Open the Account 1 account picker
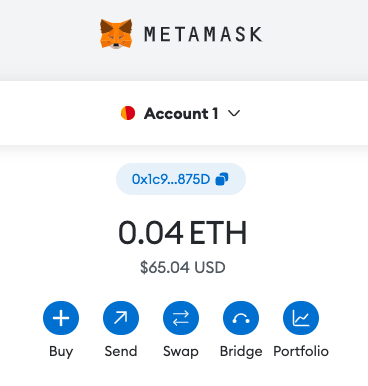The width and height of the screenshot is (368, 386). pos(180,113)
